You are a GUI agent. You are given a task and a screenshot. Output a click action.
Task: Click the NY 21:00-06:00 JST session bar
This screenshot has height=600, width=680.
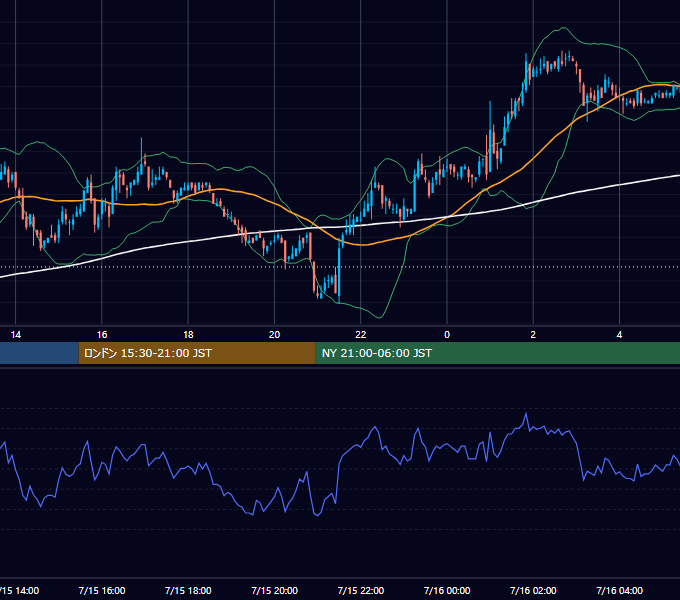click(x=497, y=353)
